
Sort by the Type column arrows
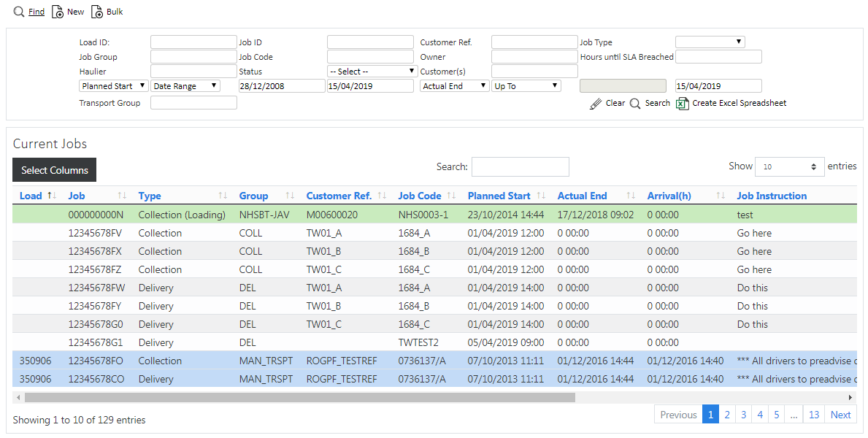coord(223,196)
